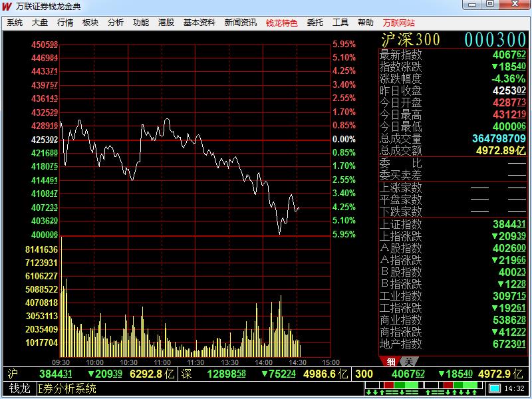Open the red 钱龙特色 menu
The image size is (532, 399).
282,23
